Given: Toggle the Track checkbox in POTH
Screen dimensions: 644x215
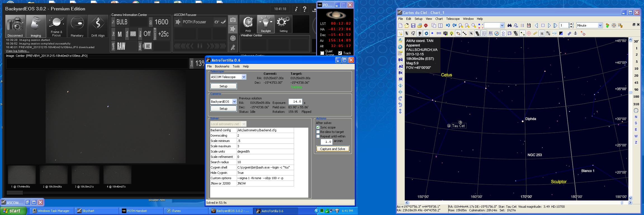Looking at the screenshot, I should 340,53.
